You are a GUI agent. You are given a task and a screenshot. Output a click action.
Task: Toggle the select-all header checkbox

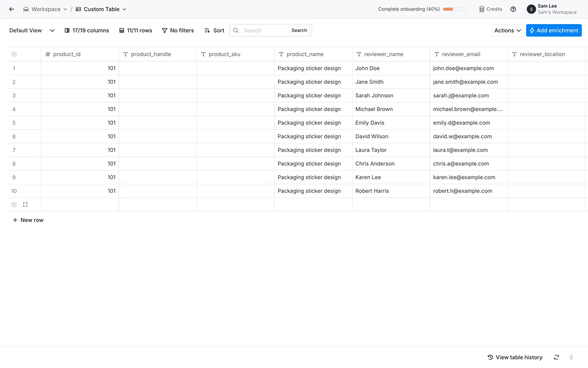pyautogui.click(x=14, y=54)
